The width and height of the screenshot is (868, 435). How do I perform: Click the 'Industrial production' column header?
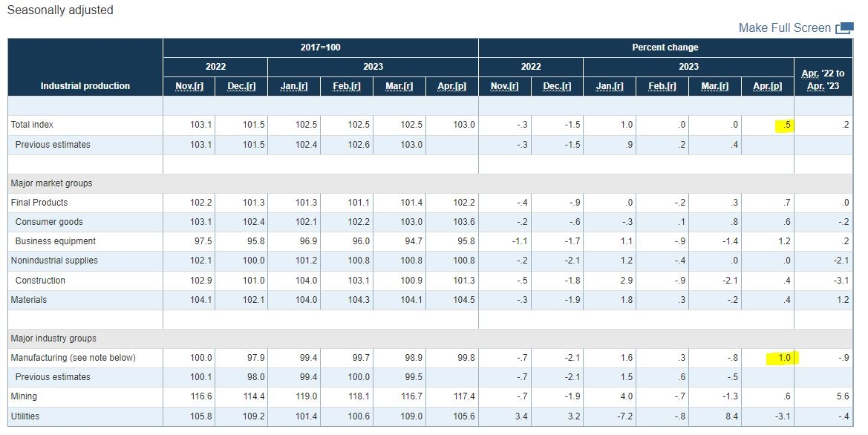[x=85, y=86]
